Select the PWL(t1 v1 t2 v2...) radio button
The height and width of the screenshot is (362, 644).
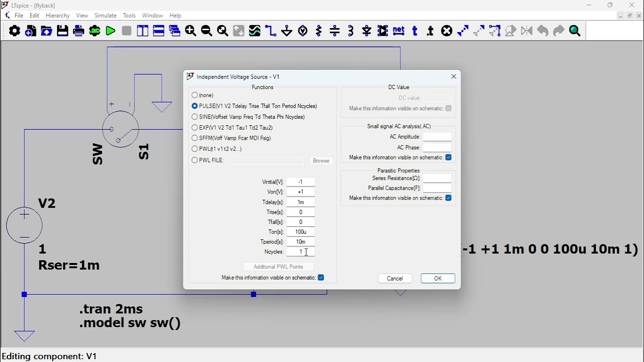195,149
